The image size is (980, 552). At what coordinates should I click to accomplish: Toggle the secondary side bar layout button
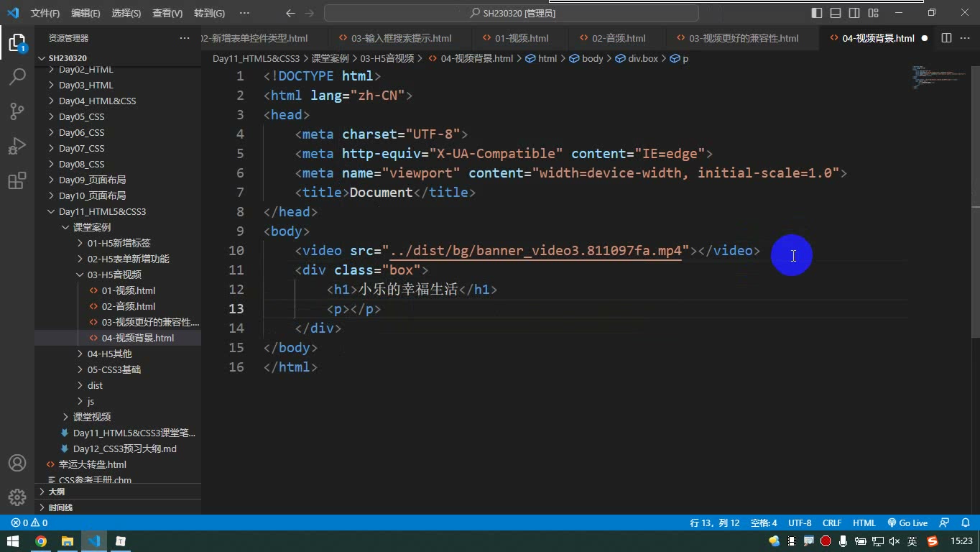[x=854, y=13]
